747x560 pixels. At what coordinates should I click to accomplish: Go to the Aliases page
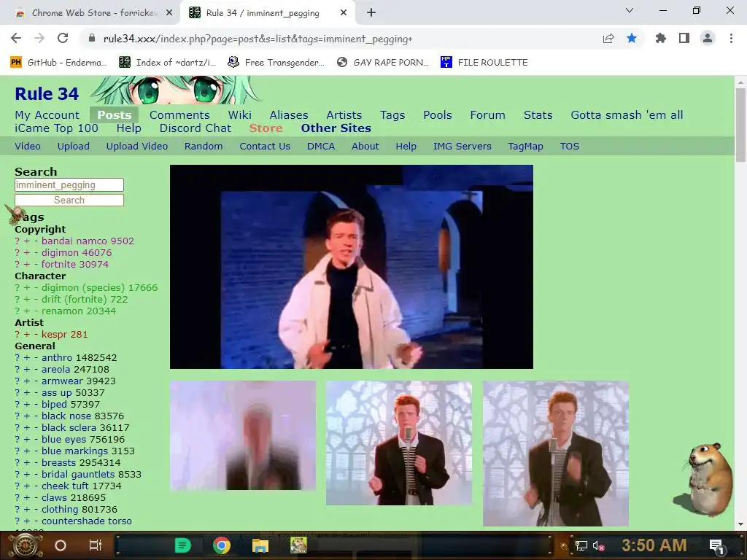289,115
